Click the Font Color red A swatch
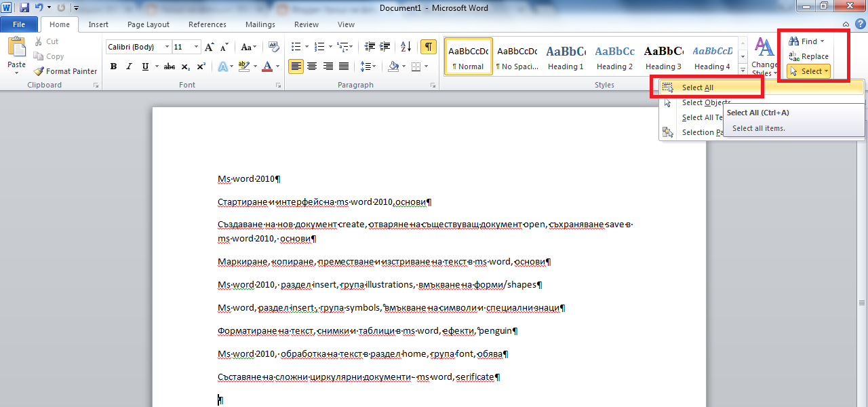The height and width of the screenshot is (407, 868). tap(267, 66)
